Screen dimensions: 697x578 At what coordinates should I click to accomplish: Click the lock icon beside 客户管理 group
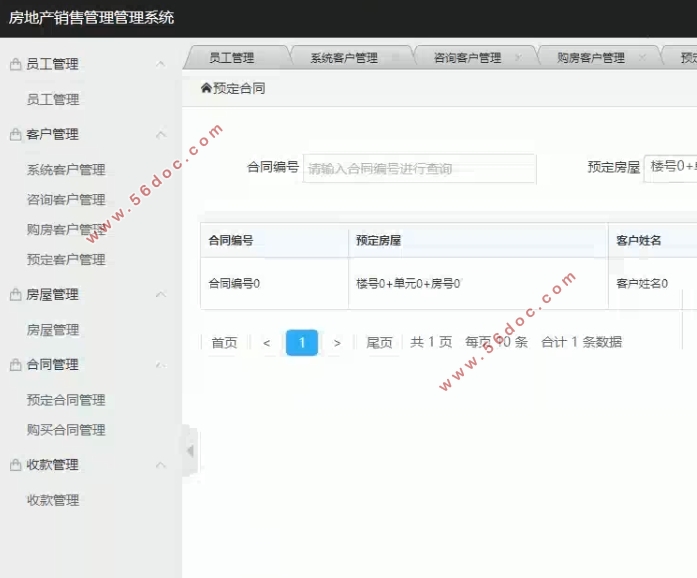pyautogui.click(x=16, y=134)
